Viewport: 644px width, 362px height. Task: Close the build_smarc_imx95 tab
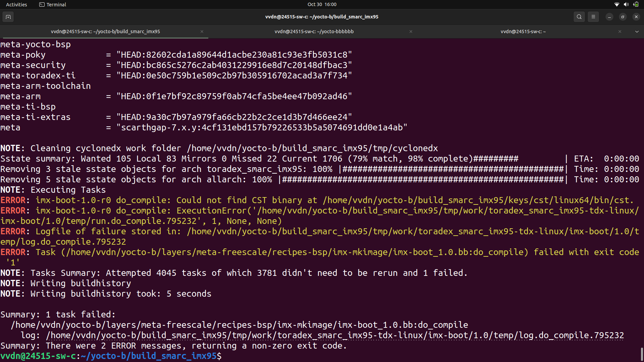click(x=202, y=32)
